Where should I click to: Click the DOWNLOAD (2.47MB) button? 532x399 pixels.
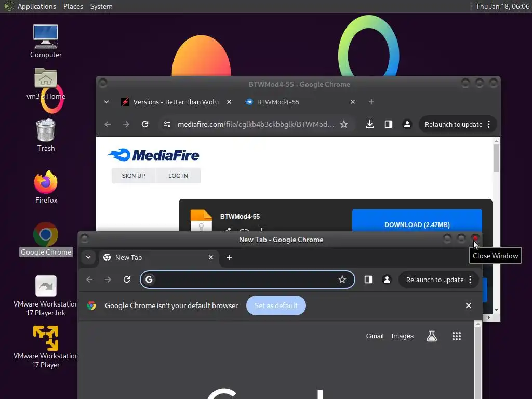coord(417,220)
